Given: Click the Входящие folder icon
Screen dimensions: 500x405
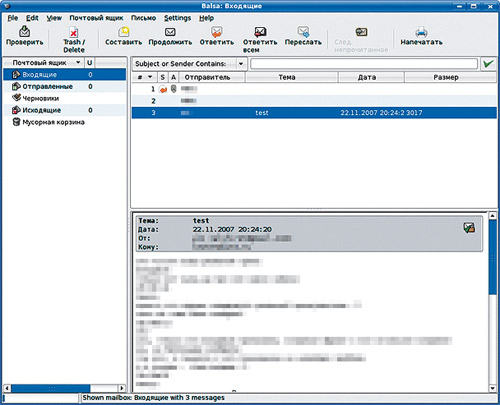Looking at the screenshot, I should click(16, 74).
